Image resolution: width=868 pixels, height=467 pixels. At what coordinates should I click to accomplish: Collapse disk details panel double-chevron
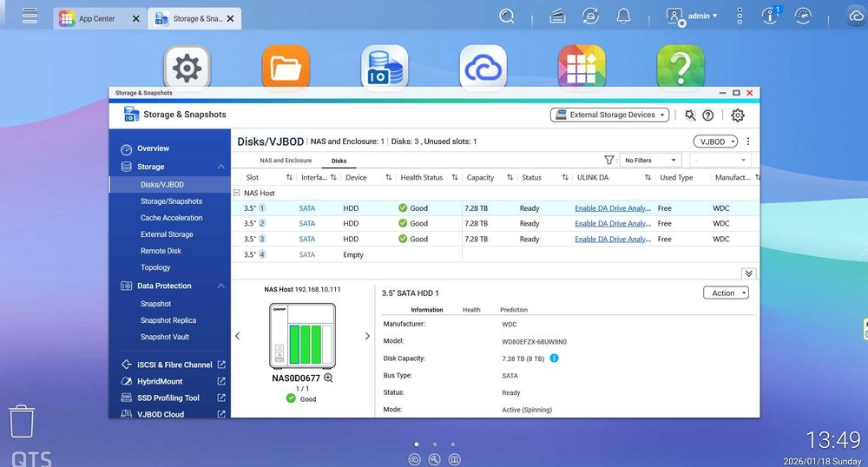click(748, 273)
